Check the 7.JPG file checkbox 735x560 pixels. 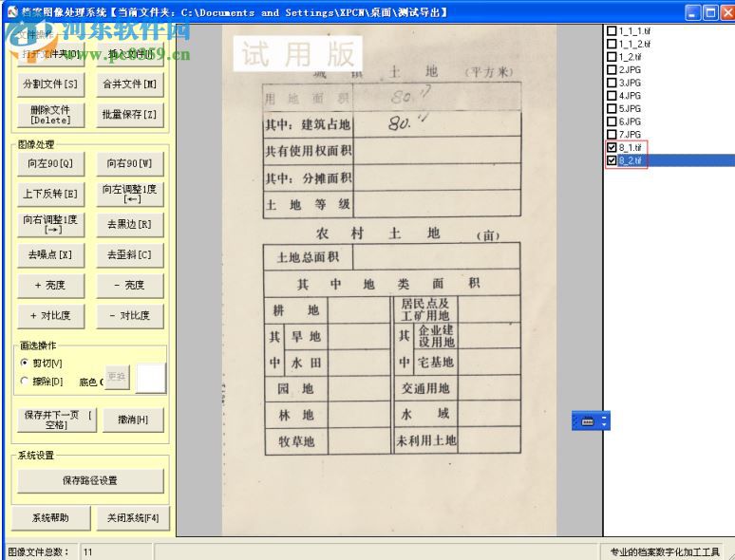612,135
